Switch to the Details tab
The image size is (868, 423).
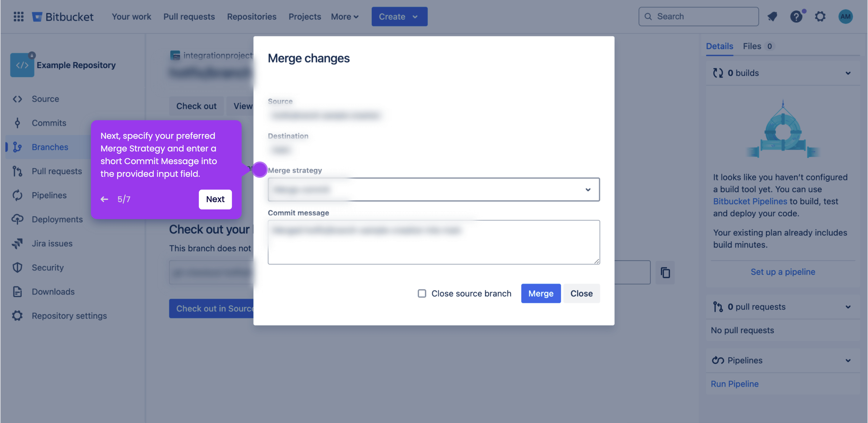click(719, 46)
